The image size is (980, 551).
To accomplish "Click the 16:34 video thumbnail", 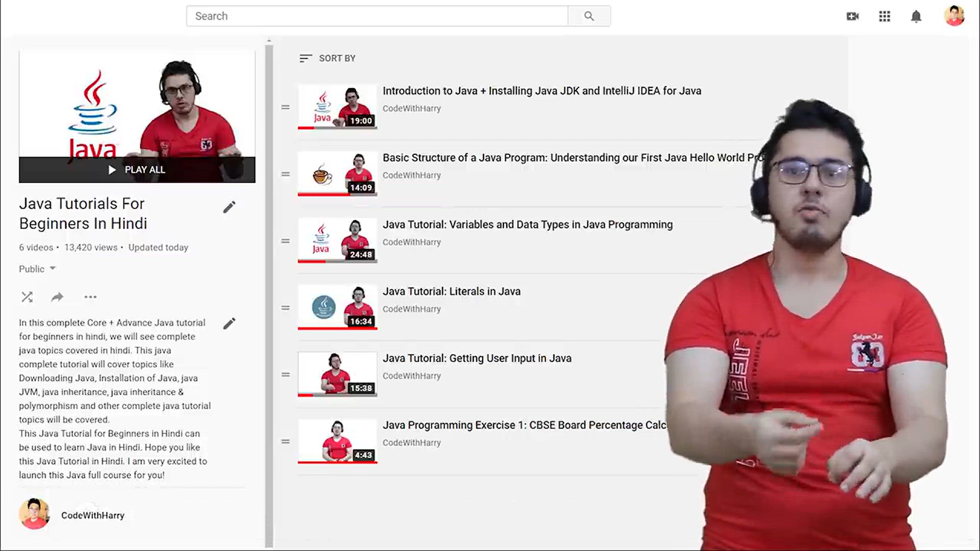I will point(337,307).
